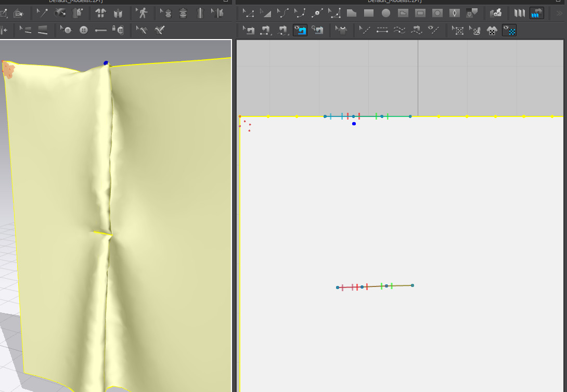Toggle the eye icon with dashed line

point(433,31)
